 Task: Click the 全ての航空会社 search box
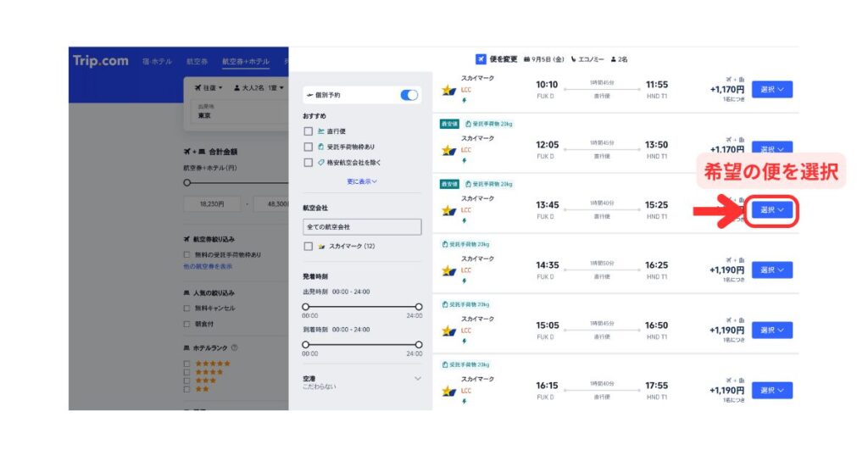(362, 227)
